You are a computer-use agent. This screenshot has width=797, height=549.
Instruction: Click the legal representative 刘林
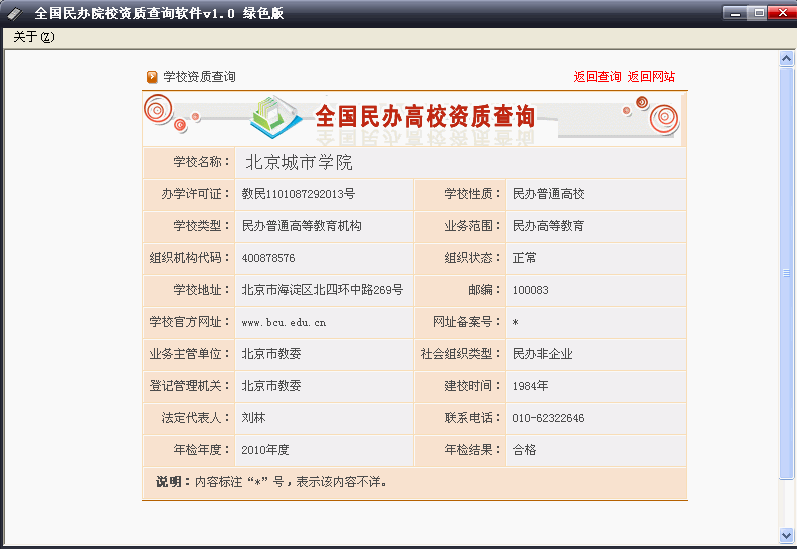click(253, 418)
